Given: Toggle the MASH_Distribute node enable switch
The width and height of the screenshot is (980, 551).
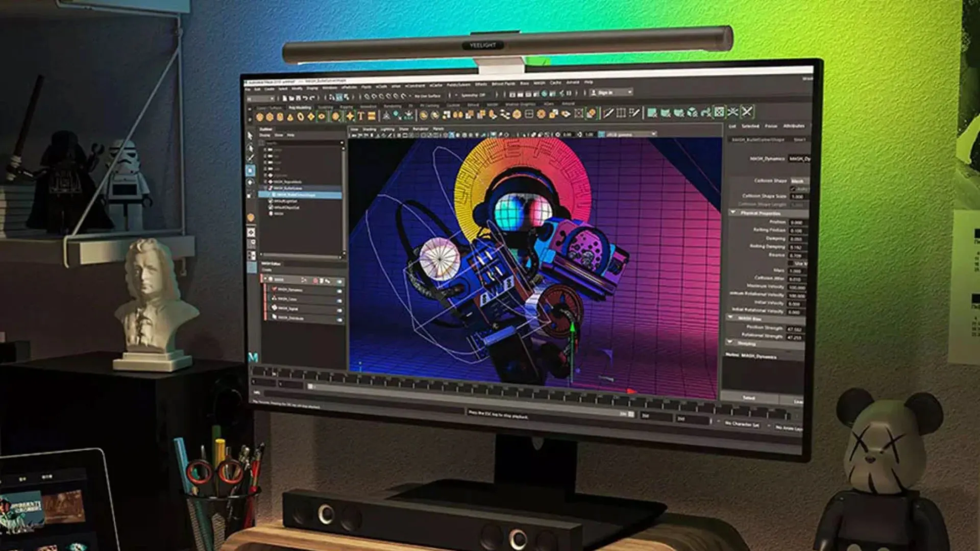Looking at the screenshot, I should click(339, 319).
